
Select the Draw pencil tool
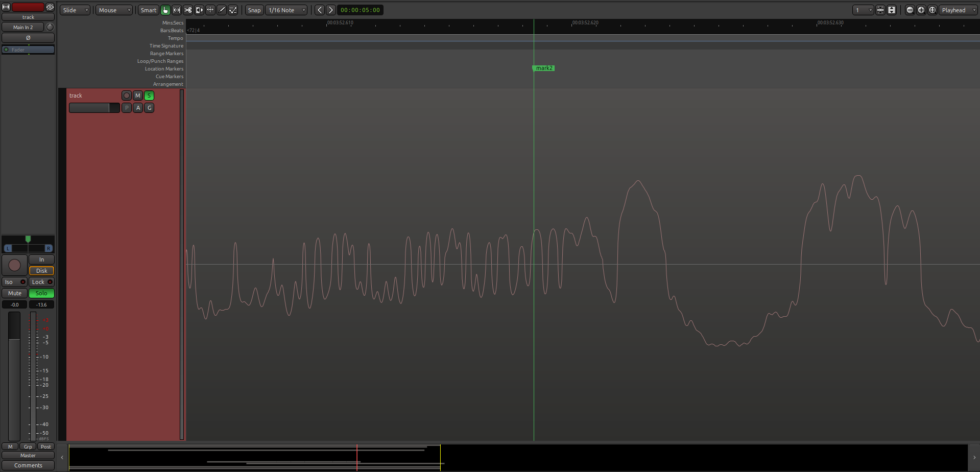pos(222,10)
